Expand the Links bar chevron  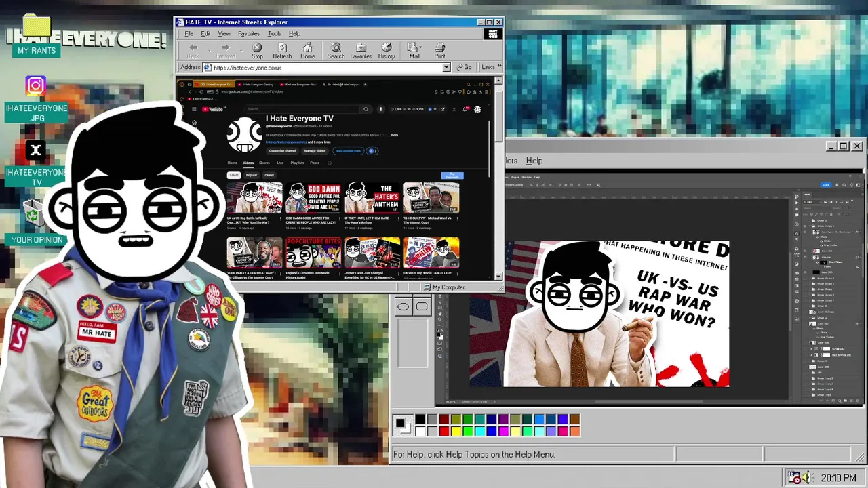500,67
